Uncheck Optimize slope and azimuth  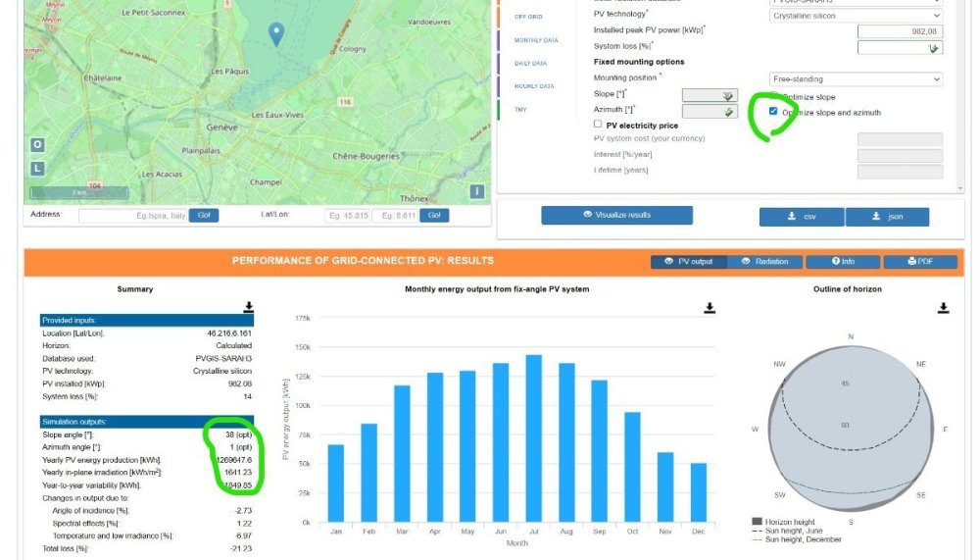[x=774, y=112]
